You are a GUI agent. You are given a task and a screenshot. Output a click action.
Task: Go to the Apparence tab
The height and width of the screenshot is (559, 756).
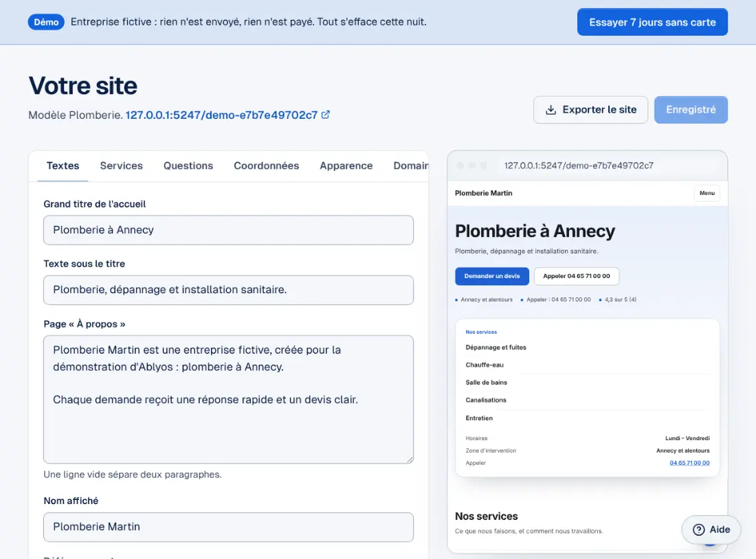[346, 166]
